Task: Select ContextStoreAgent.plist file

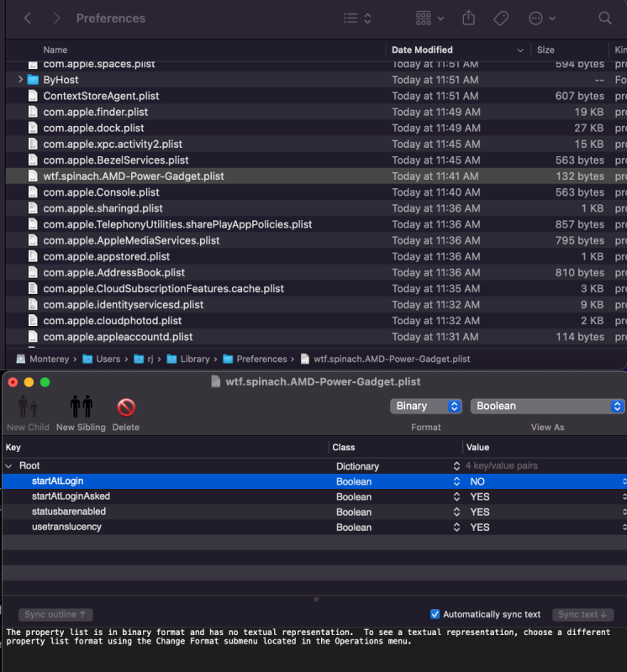Action: [x=101, y=96]
